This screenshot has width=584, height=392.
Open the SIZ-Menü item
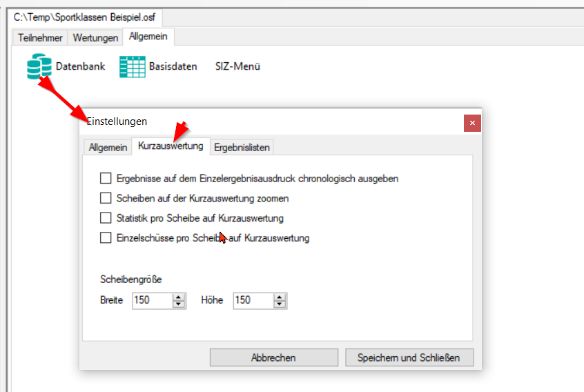pyautogui.click(x=237, y=67)
